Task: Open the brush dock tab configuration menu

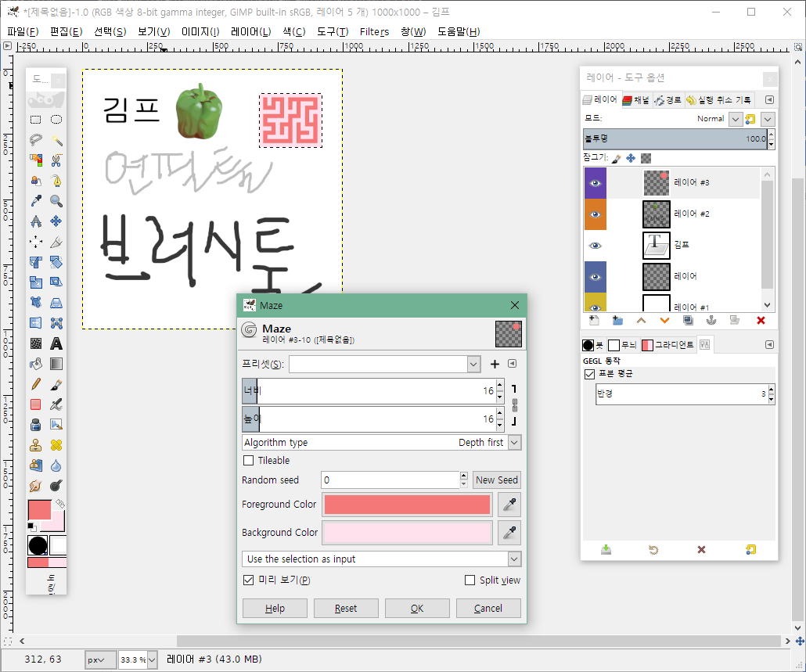Action: tap(769, 345)
